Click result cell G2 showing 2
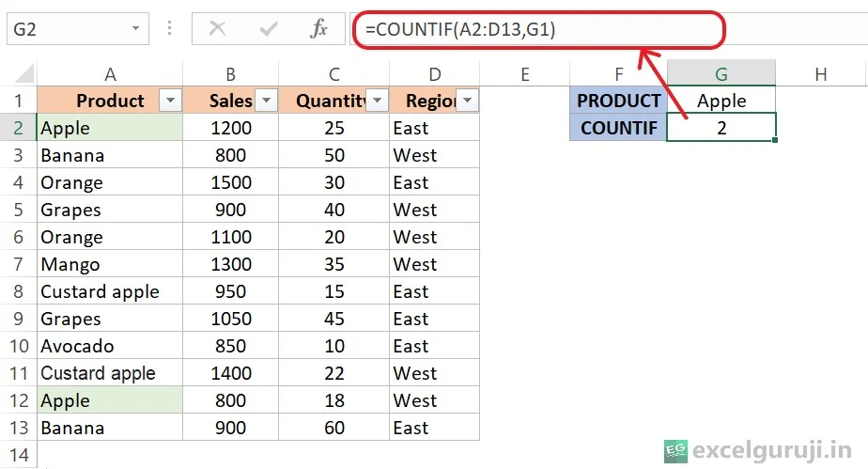Viewport: 868px width, 469px height. click(721, 128)
